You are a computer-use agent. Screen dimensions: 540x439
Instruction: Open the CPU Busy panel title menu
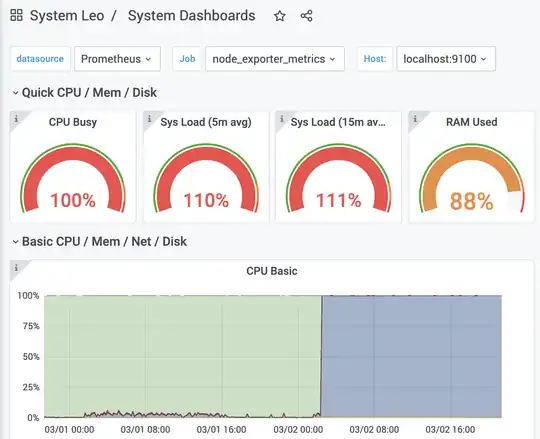[x=73, y=122]
